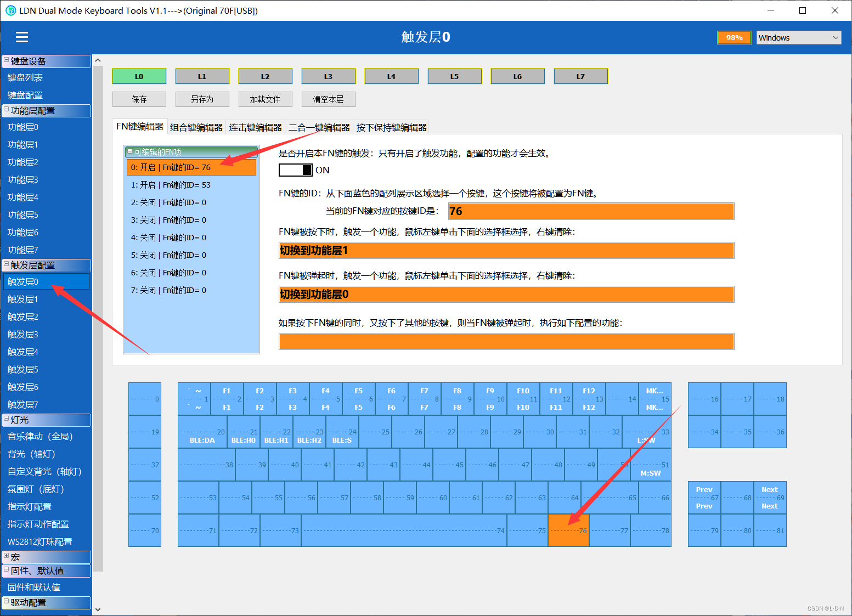
Task: Select layer L2 button
Action: click(x=266, y=76)
